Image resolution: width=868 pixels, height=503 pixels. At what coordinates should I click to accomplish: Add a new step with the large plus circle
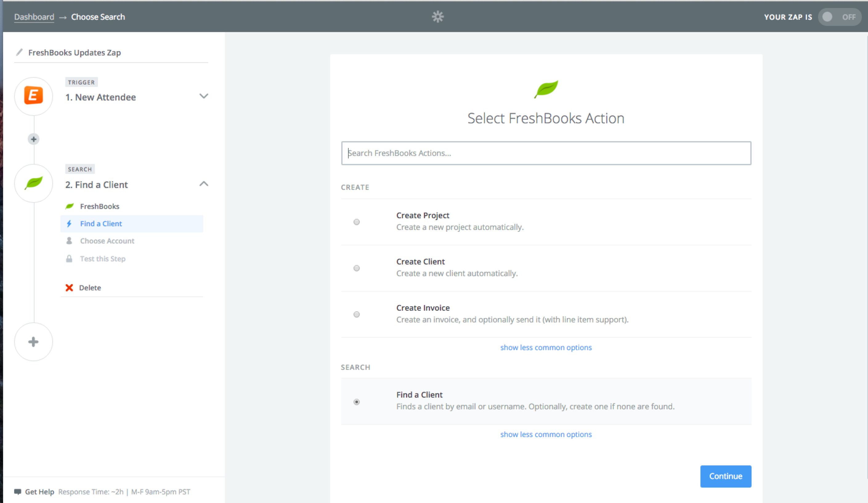(x=33, y=342)
